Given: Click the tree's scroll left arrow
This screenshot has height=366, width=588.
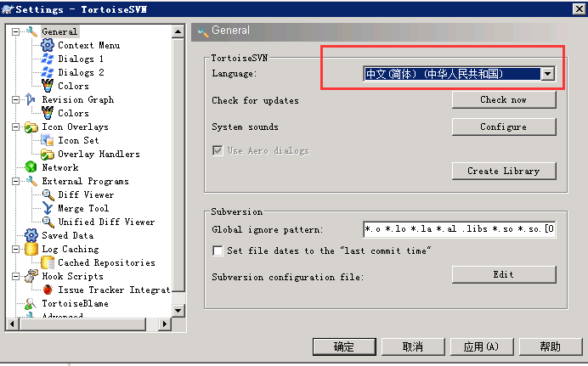Looking at the screenshot, I should tap(13, 324).
